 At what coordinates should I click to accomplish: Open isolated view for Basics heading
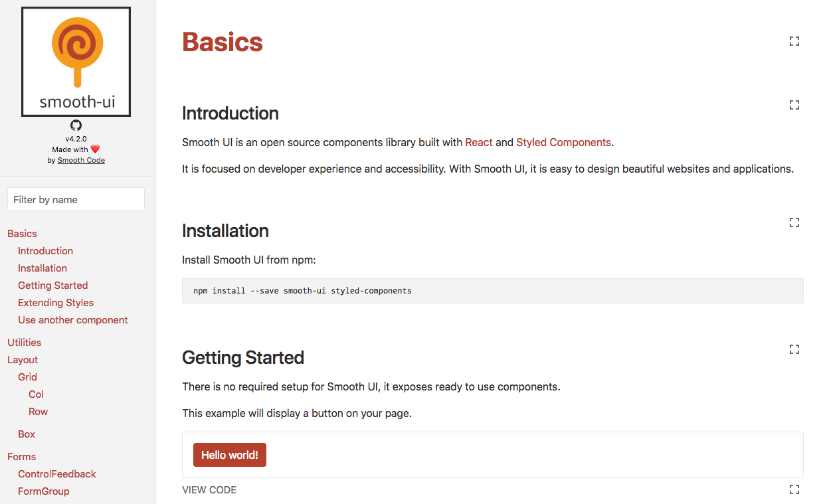tap(794, 41)
